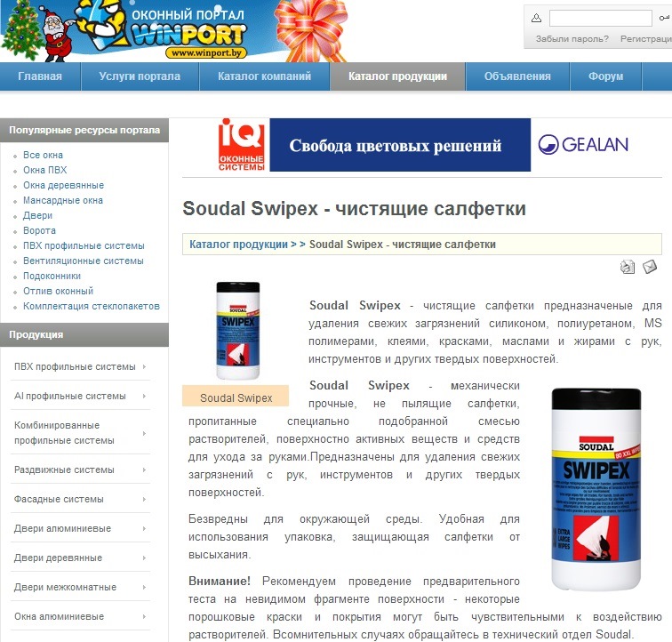Click the page title Soudal Swipex - чистящие салфетки
The width and height of the screenshot is (672, 642).
pos(355,209)
